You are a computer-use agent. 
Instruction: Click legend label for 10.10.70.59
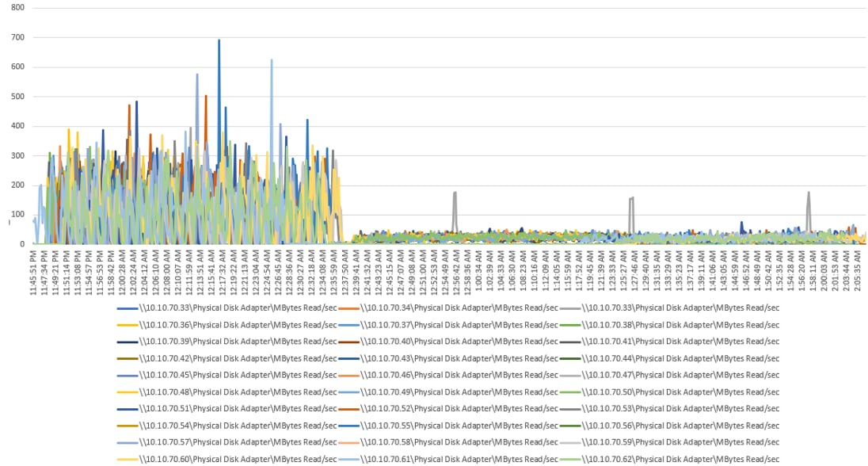tap(681, 442)
